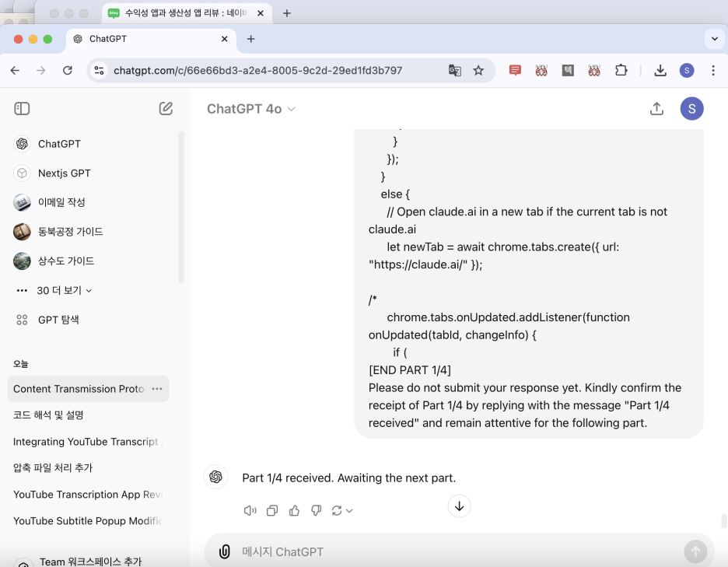Viewport: 728px width, 567px height.
Task: Click the translate page icon
Action: pos(454,70)
